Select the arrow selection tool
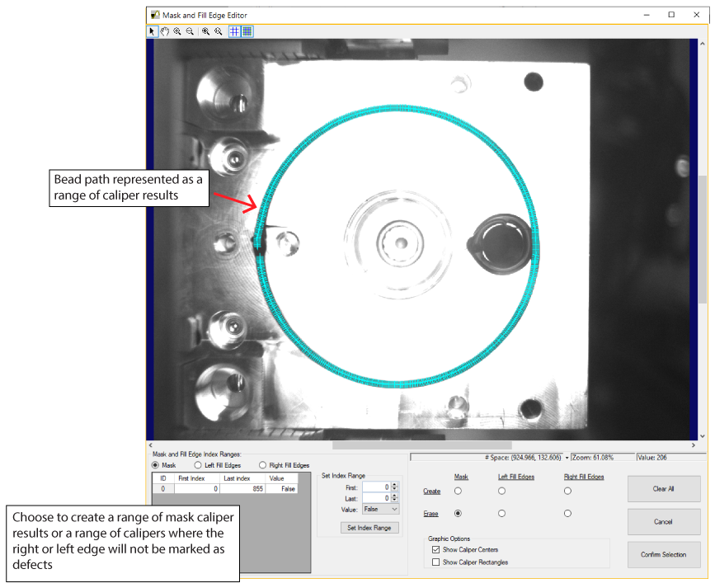715x588 pixels. coord(153,31)
